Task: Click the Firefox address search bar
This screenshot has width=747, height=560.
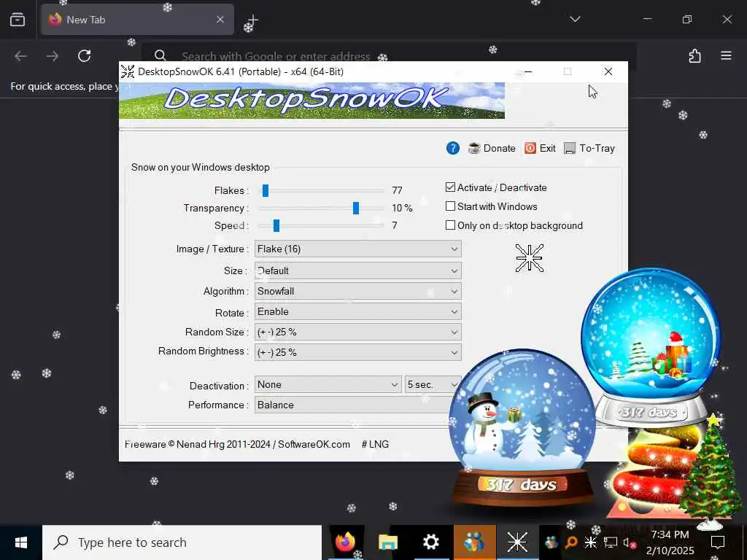Action: click(390, 56)
